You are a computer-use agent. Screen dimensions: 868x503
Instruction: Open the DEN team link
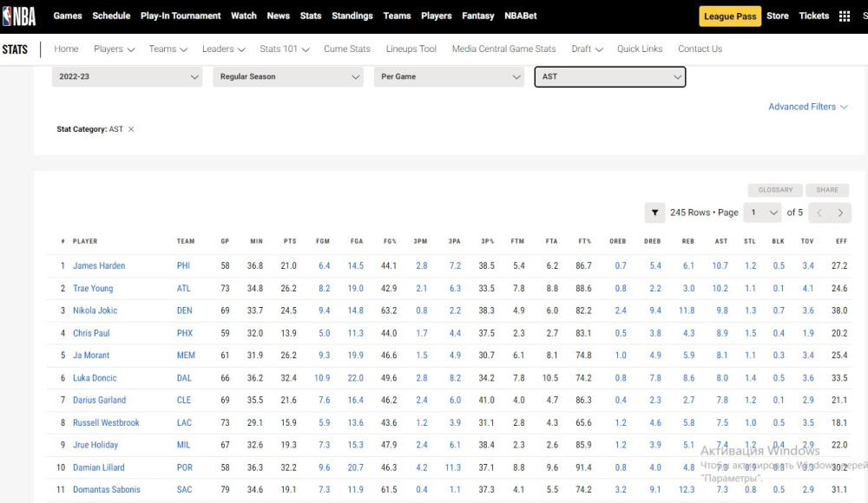click(185, 310)
